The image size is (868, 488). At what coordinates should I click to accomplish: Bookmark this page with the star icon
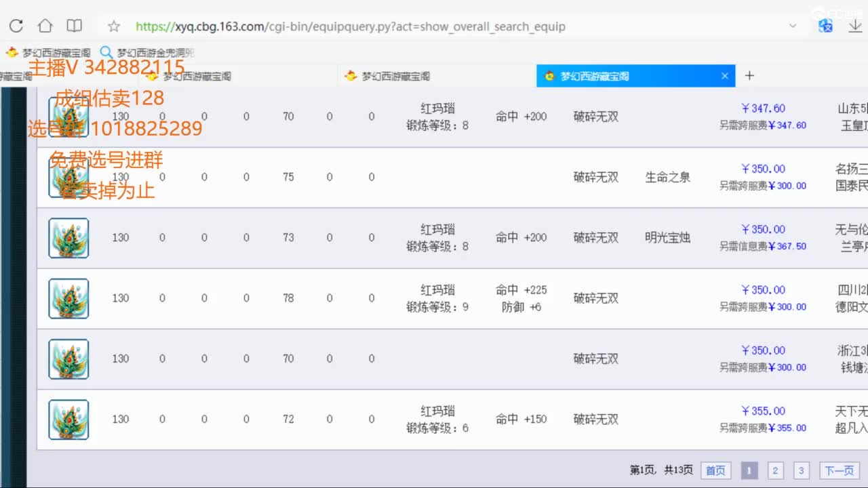coord(114,26)
